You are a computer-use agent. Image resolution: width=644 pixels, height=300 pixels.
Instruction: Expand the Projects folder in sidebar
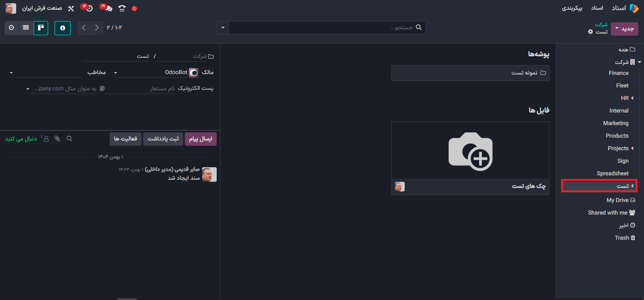[632, 148]
